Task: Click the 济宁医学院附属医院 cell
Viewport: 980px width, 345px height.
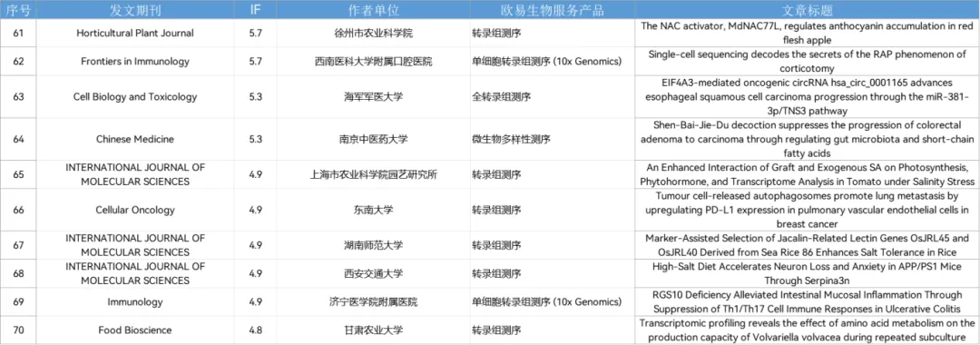Action: pos(373,301)
